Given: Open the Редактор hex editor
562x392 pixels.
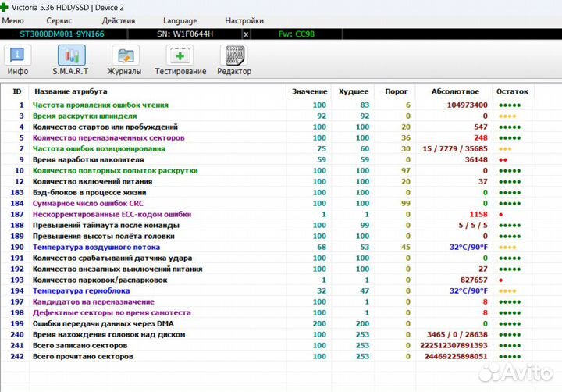Looking at the screenshot, I should click(234, 59).
